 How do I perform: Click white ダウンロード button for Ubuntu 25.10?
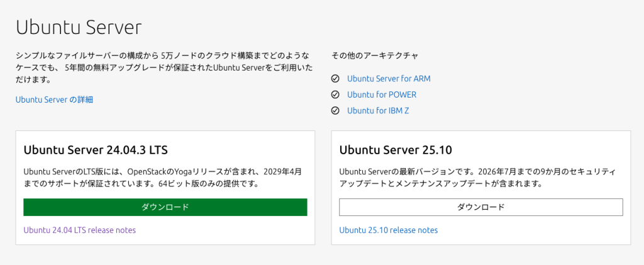(481, 207)
